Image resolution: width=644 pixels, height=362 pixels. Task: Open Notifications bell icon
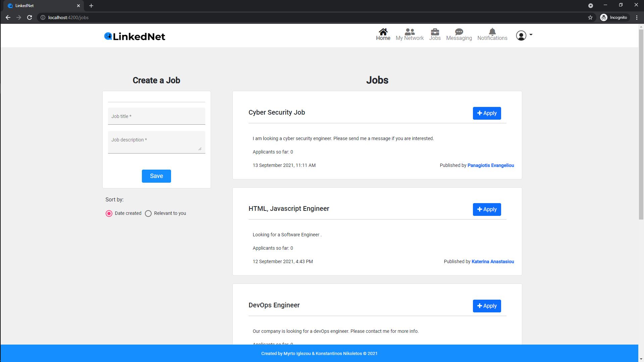tap(492, 32)
